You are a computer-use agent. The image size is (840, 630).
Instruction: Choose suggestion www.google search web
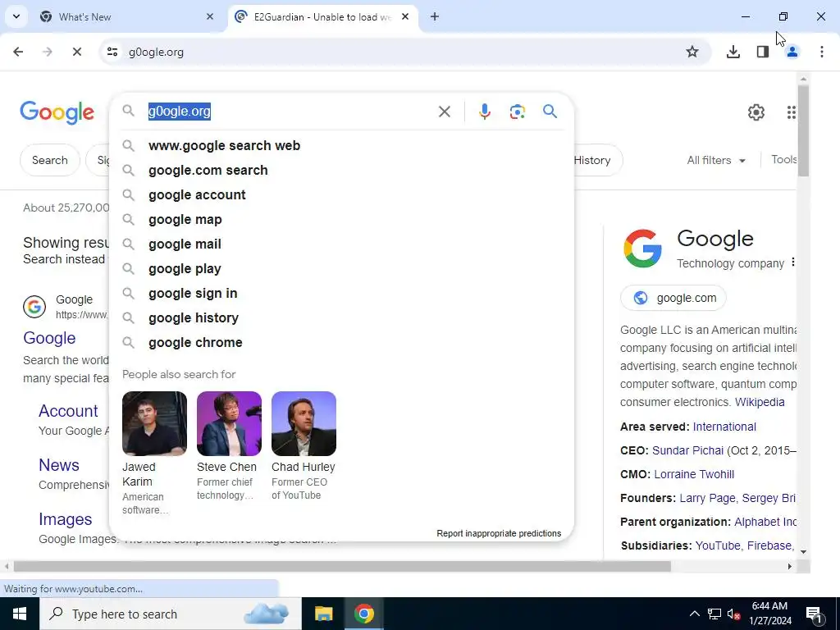342,146
